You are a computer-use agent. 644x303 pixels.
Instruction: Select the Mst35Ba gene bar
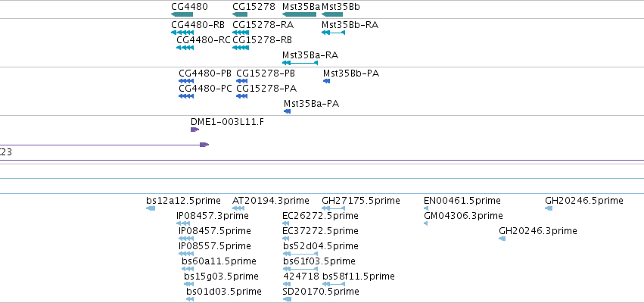pos(300,14)
